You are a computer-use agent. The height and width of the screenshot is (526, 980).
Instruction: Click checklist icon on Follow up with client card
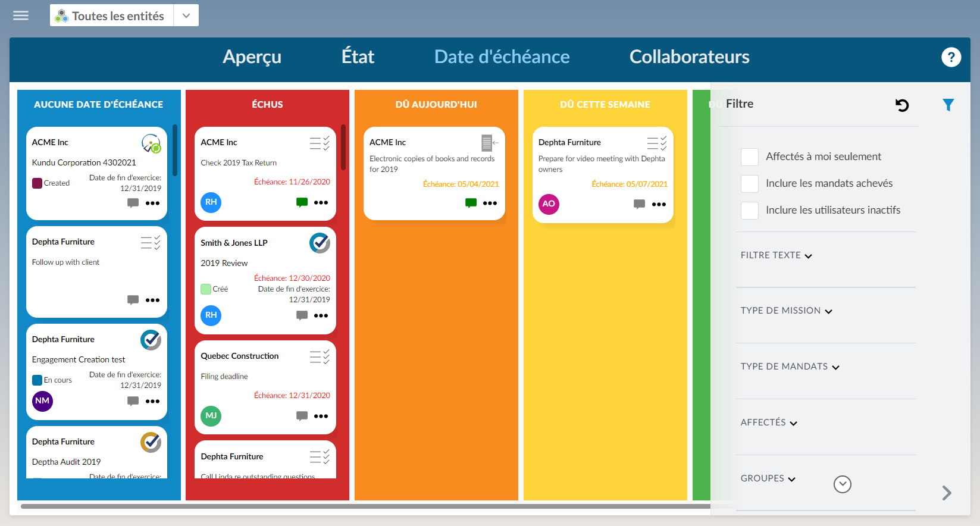[x=151, y=243]
